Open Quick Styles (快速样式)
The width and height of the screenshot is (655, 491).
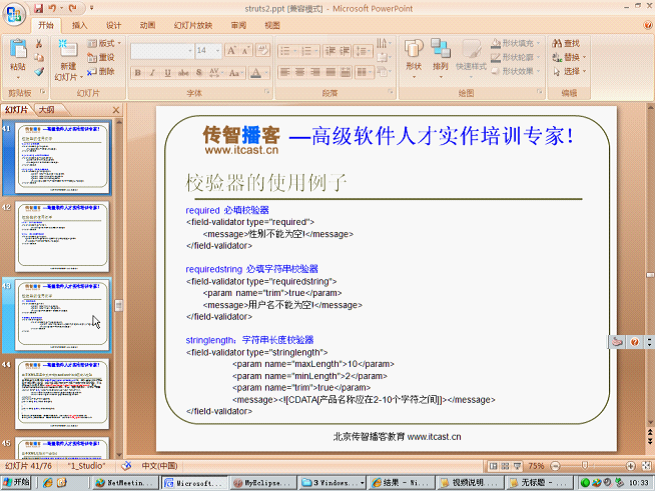[471, 59]
